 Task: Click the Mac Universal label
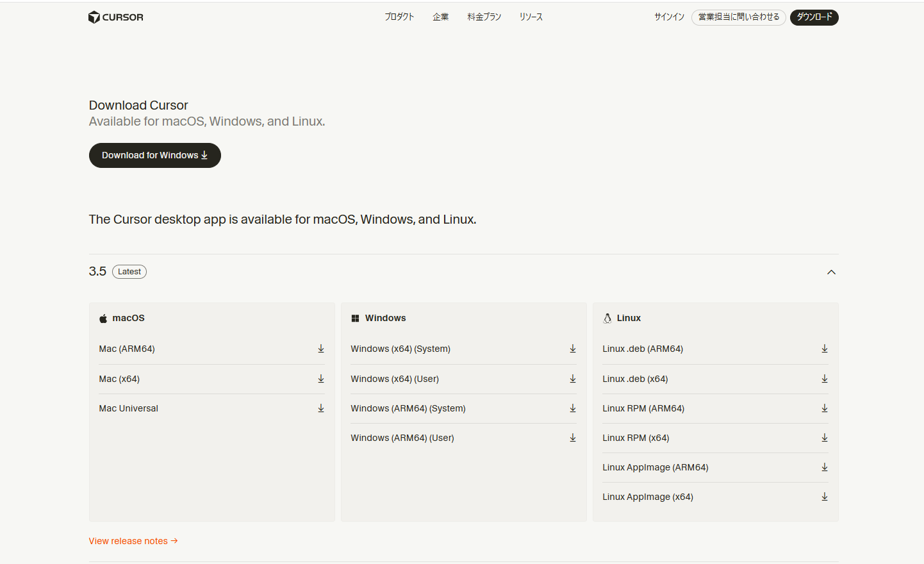tap(128, 408)
